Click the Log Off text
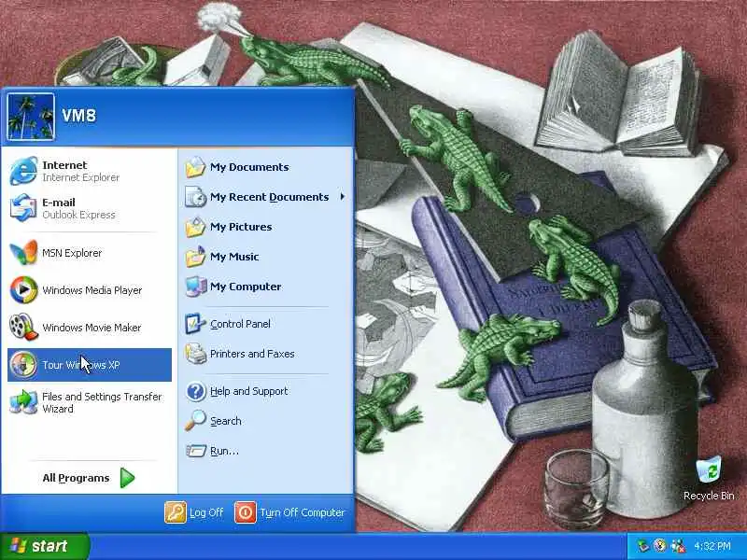 coord(206,512)
